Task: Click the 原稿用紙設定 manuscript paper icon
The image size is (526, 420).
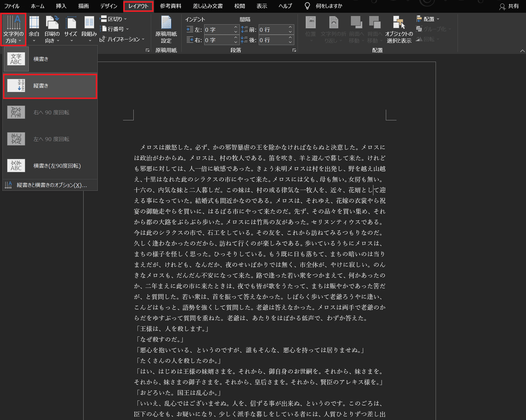Action: 166,22
